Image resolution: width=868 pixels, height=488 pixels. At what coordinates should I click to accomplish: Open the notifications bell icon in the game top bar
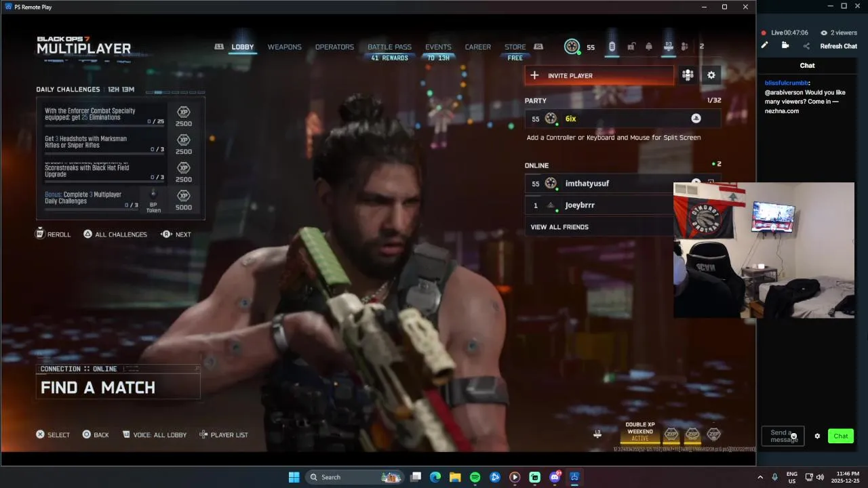pyautogui.click(x=649, y=47)
